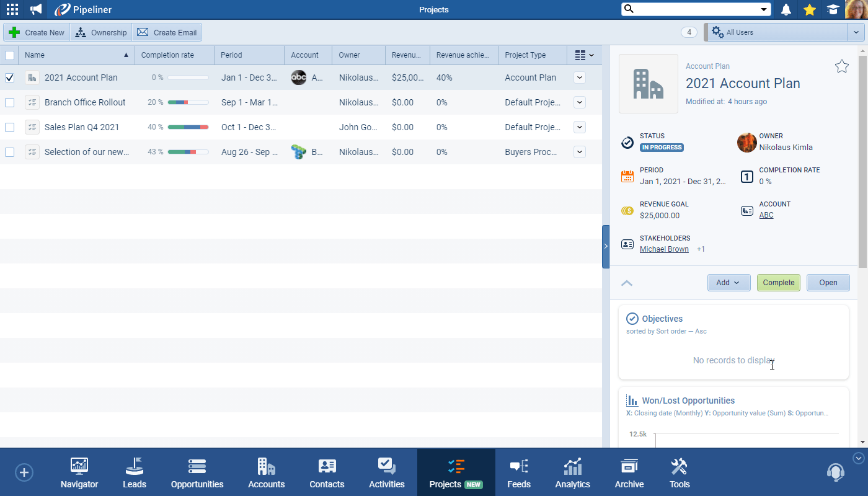868x496 pixels.
Task: Uncheck the 2021 Account Plan row checkbox
Action: click(x=9, y=77)
